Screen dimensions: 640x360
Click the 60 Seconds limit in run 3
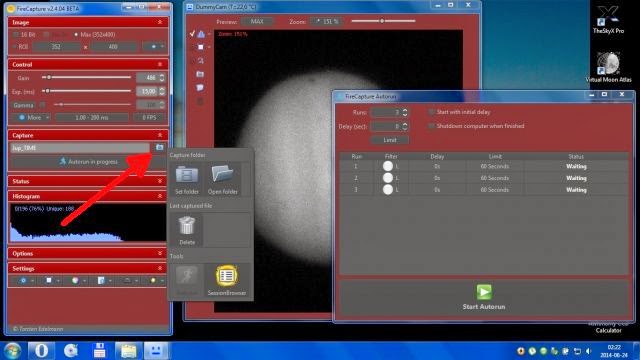(x=495, y=190)
